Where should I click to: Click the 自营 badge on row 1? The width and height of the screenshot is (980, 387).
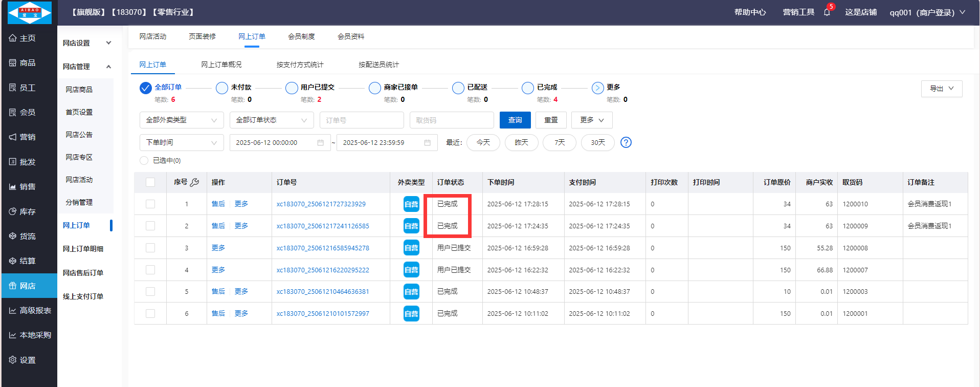coord(411,204)
